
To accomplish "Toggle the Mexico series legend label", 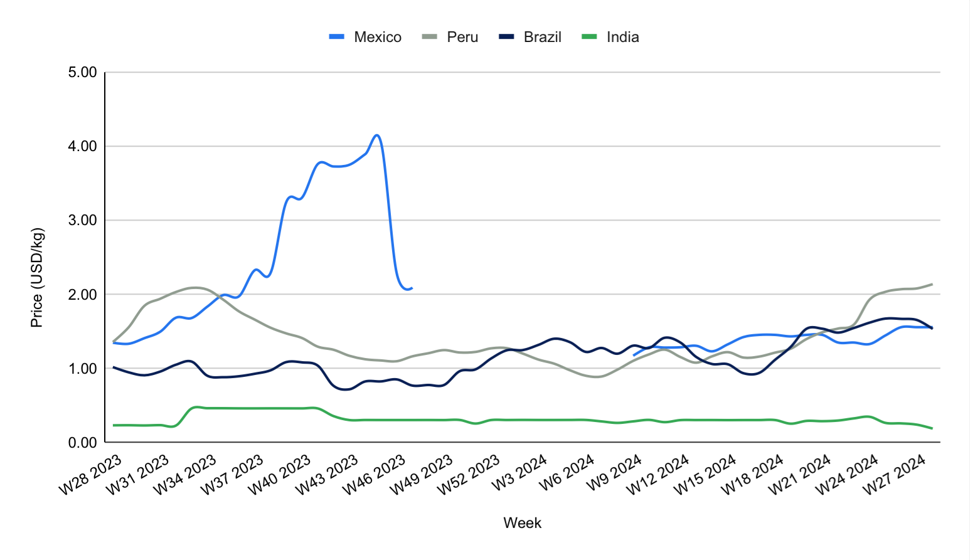I will pos(378,37).
